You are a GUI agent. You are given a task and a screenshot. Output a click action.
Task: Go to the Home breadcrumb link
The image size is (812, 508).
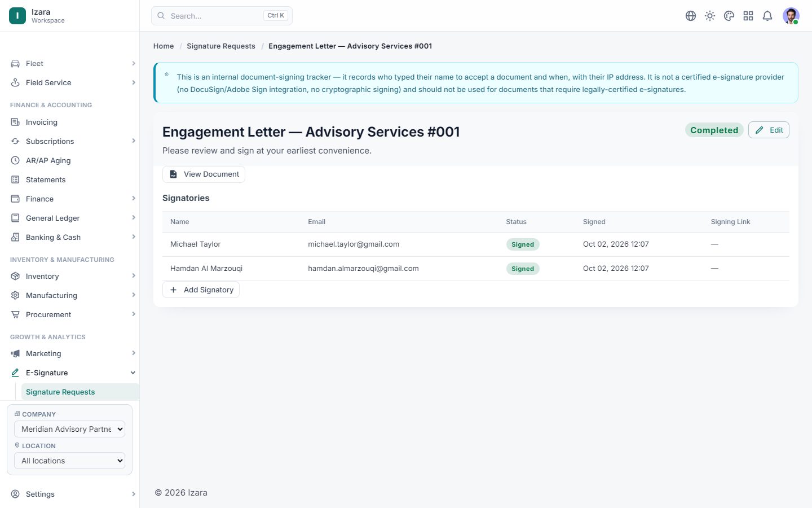coord(164,46)
